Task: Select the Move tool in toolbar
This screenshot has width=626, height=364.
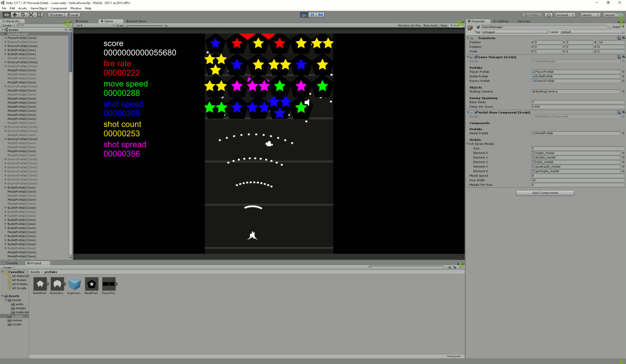Action: pyautogui.click(x=15, y=15)
